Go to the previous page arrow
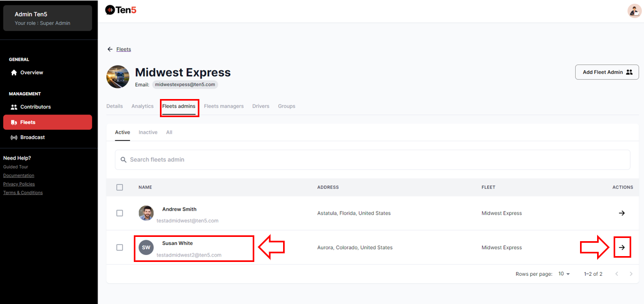Viewport: 644px width, 304px height. [x=617, y=274]
